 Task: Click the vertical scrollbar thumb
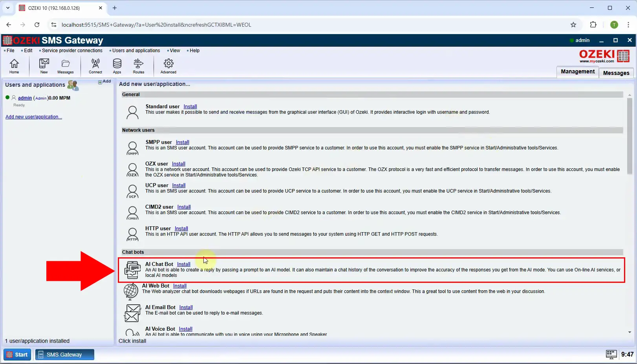[x=630, y=136]
